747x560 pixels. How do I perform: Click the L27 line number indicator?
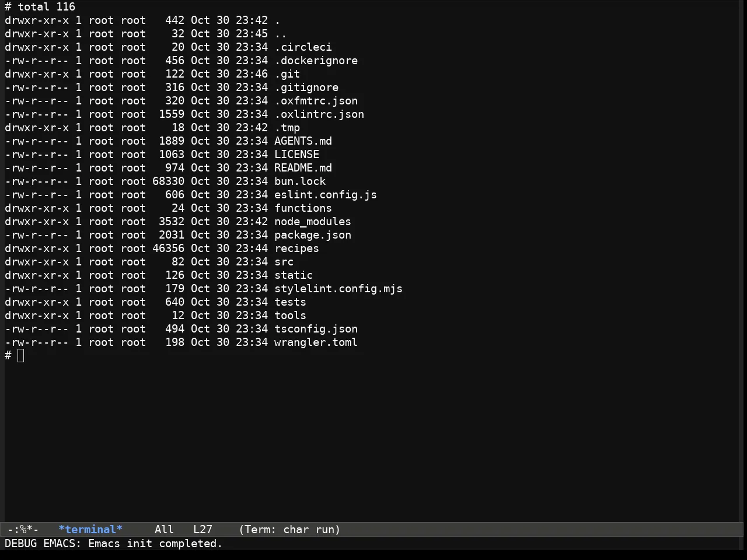coord(203,530)
